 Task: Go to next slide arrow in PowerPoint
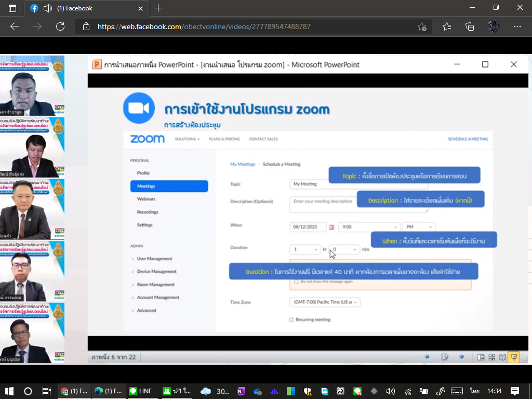click(x=461, y=356)
